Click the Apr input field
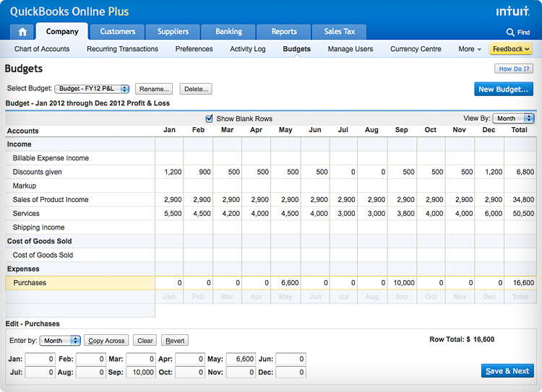 click(190, 359)
